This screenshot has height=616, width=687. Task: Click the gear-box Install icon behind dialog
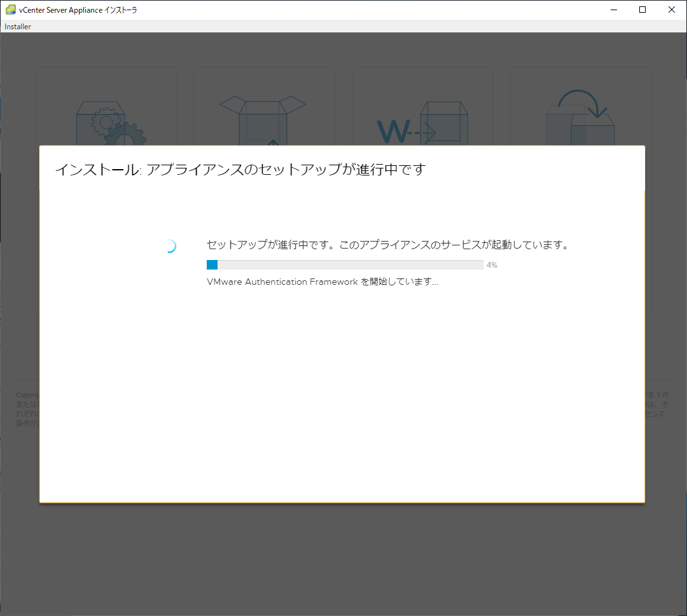pyautogui.click(x=111, y=123)
